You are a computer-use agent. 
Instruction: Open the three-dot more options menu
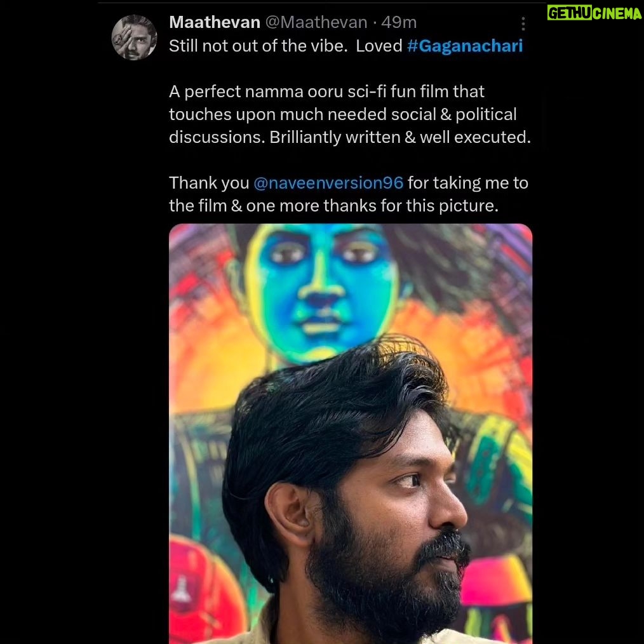523,24
